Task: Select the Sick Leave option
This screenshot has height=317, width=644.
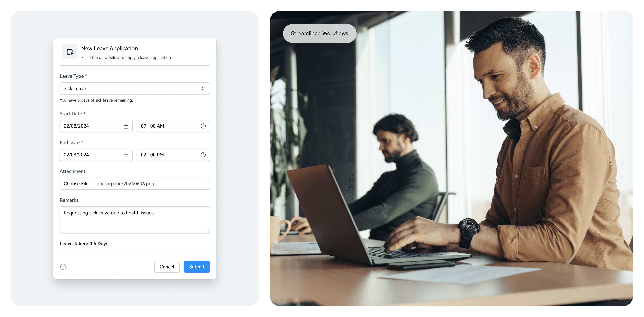Action: [135, 88]
